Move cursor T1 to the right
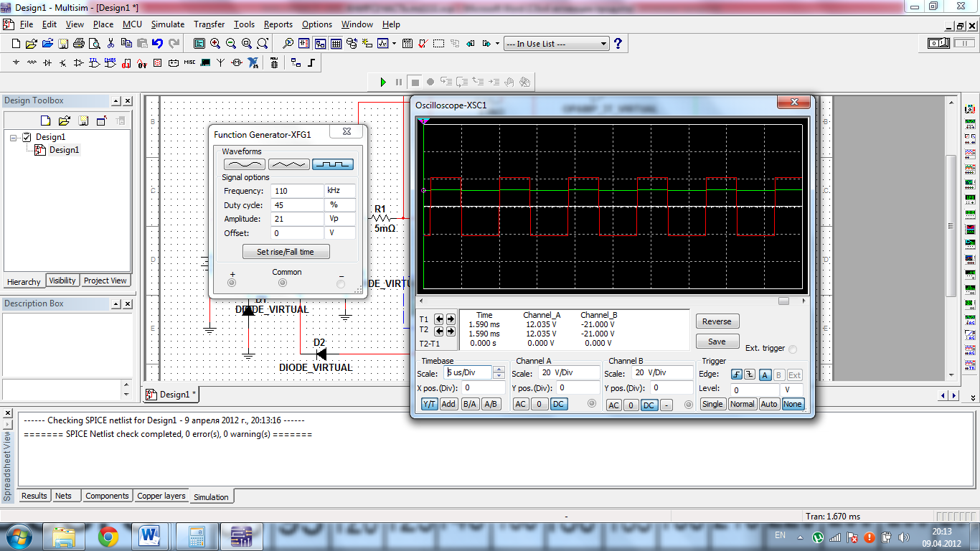 (451, 319)
